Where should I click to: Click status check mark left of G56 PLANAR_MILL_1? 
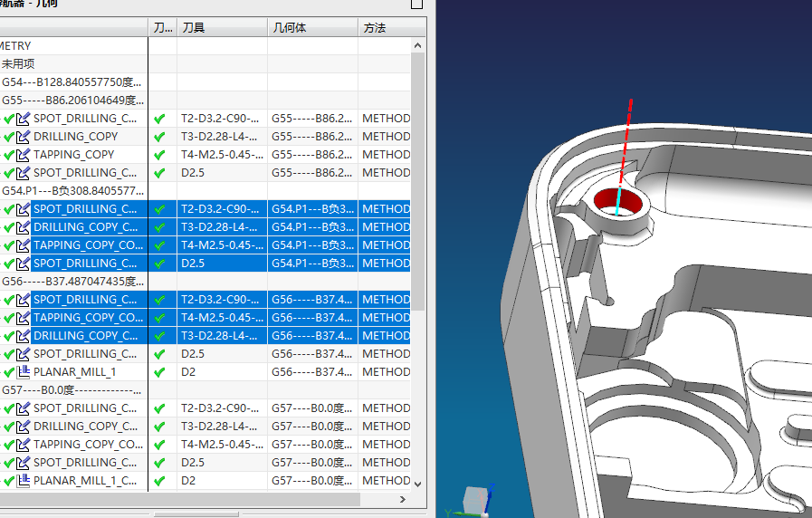(x=9, y=372)
